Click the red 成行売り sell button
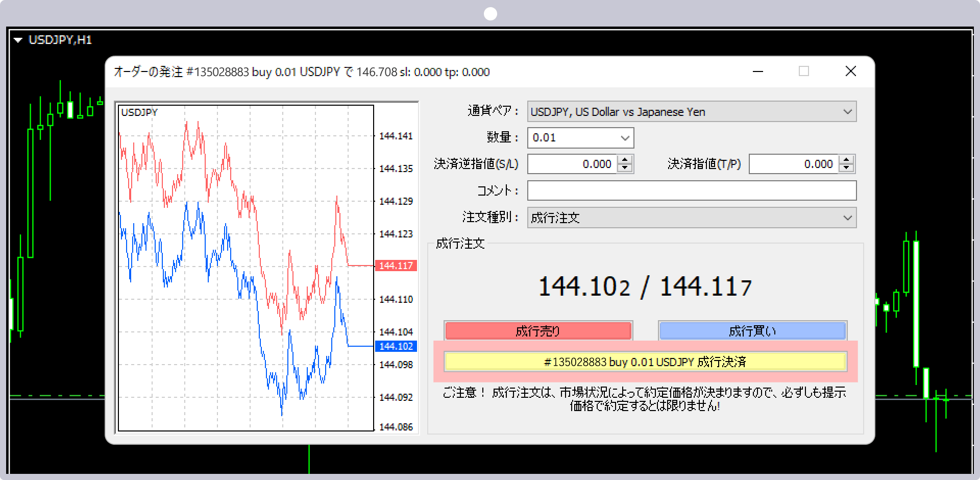 538,331
